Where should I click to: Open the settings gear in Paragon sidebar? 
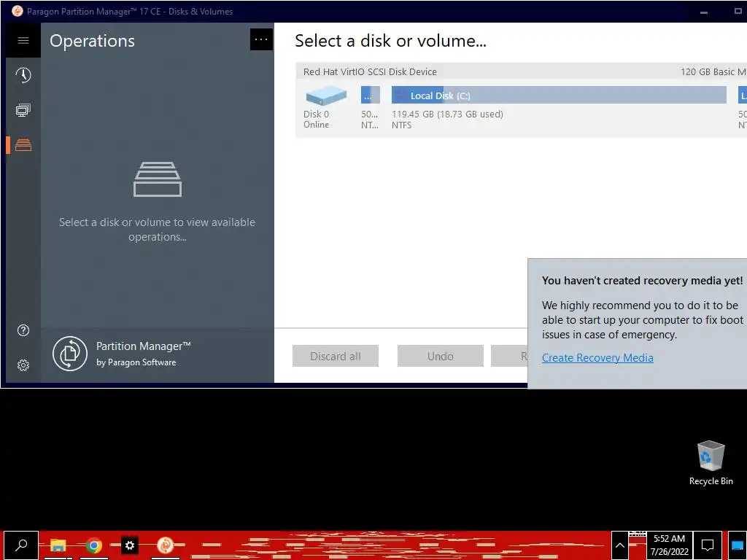point(23,365)
